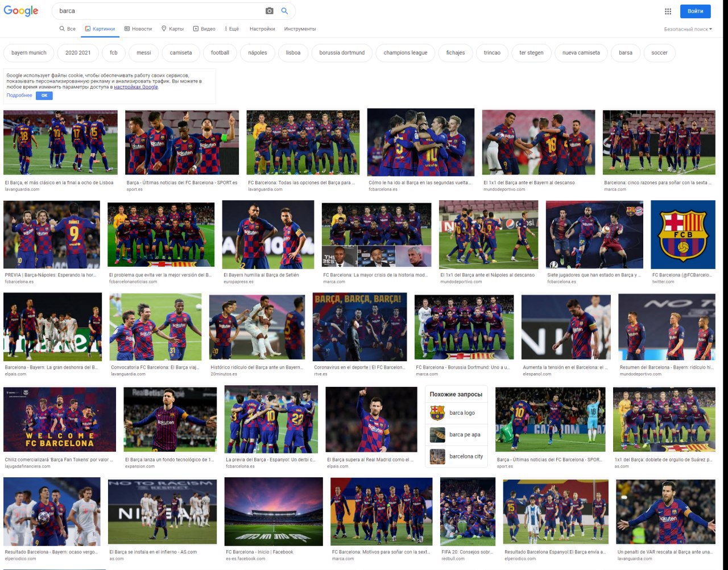Select the 2020 2021 chip
This screenshot has width=728, height=570.
(78, 53)
